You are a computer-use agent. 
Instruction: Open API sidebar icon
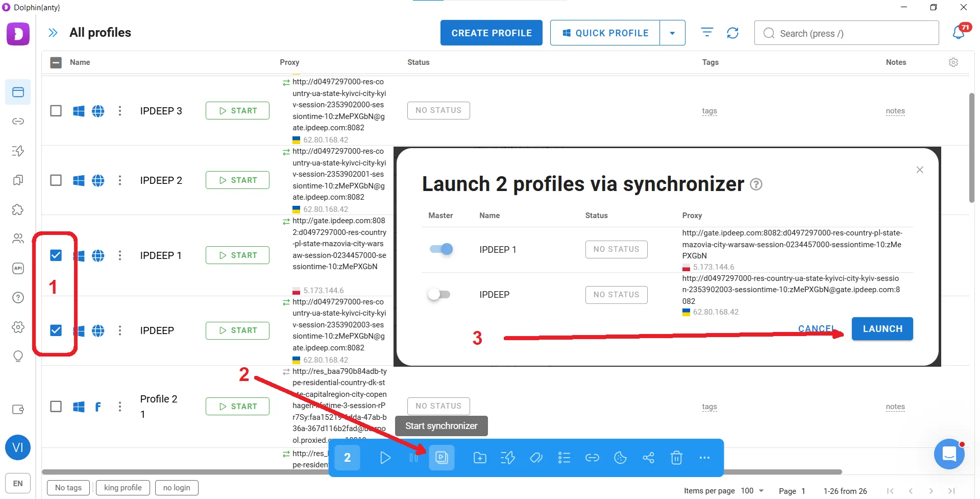tap(18, 268)
